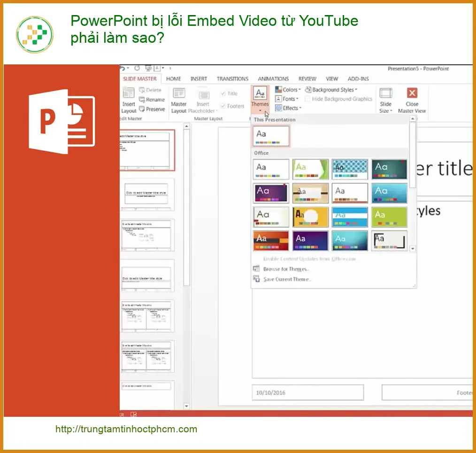Select the white theme with corner frame
Viewport: 476px width, 453px height.
pyautogui.click(x=389, y=241)
